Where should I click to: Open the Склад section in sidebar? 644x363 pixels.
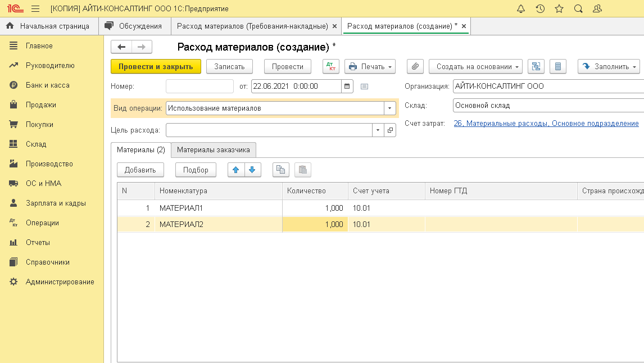36,144
